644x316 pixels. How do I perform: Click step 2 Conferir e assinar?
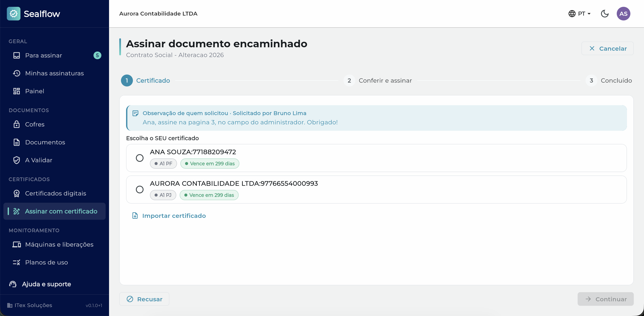pos(378,80)
